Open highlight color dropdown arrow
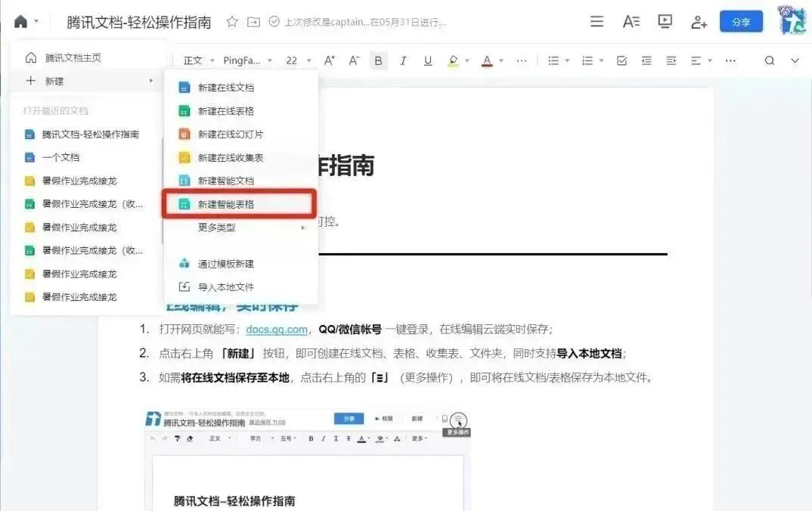The width and height of the screenshot is (812, 511). click(x=467, y=60)
